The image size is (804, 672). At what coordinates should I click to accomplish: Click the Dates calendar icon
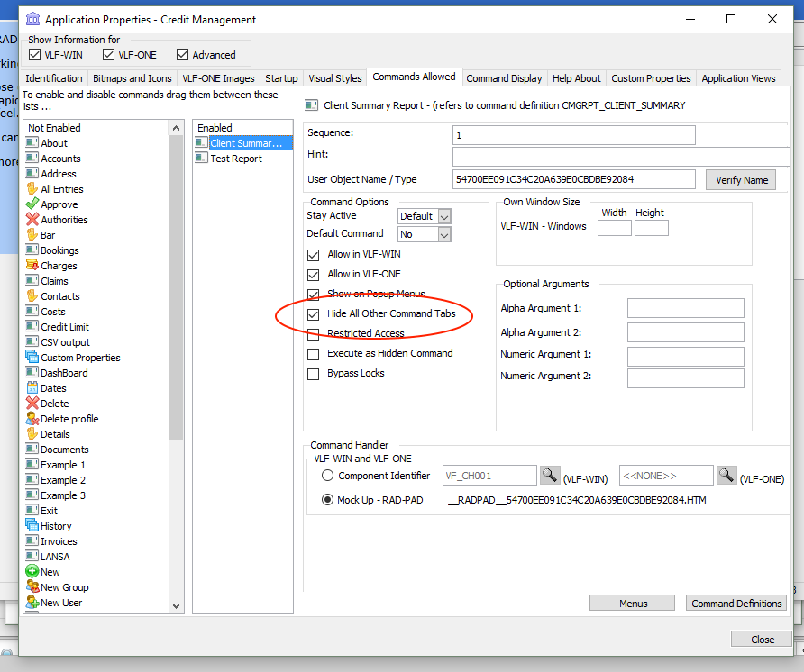pos(32,387)
